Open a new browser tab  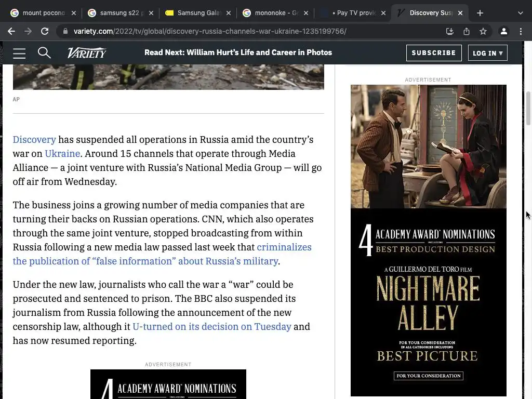coord(480,13)
